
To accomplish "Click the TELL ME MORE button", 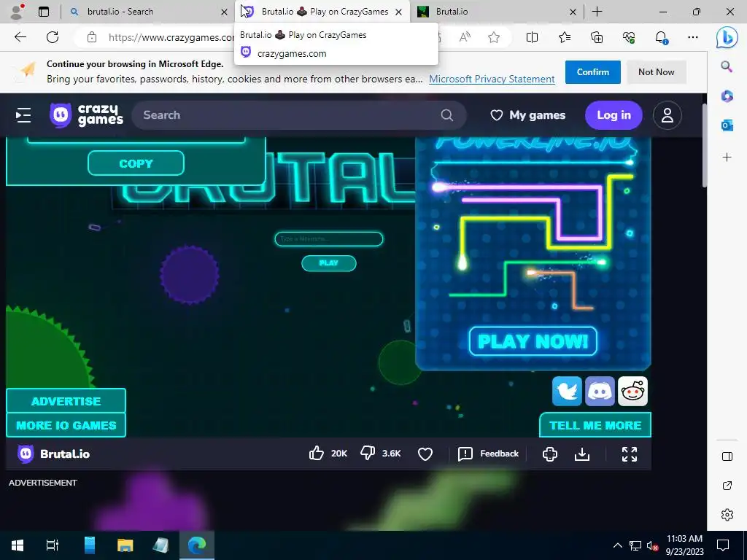I will 595,425.
